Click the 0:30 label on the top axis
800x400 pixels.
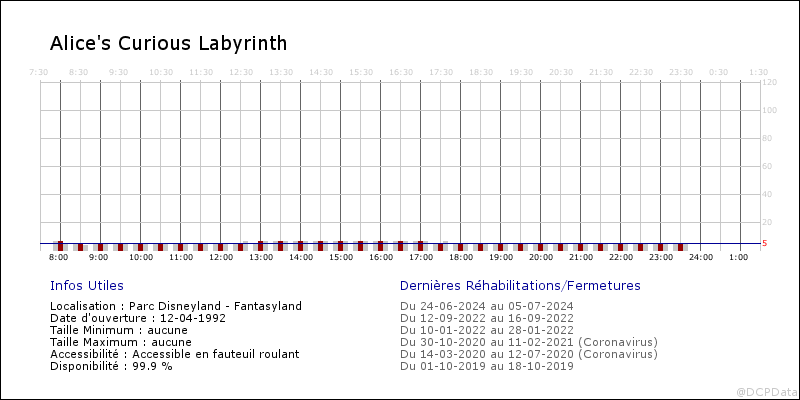[719, 72]
